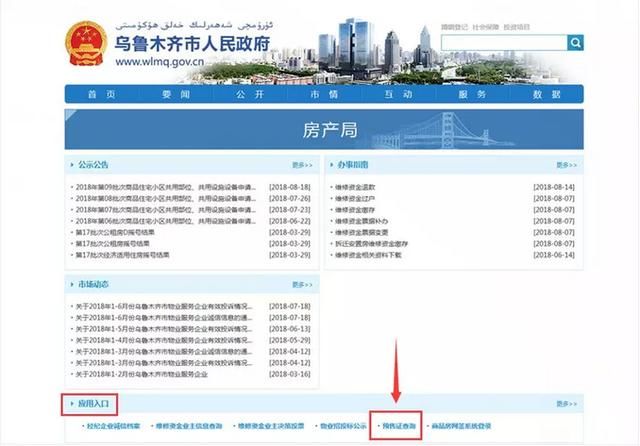Image resolution: width=640 pixels, height=446 pixels.
Task: Click 更多>> in the 公示公告 panel
Action: 302,165
